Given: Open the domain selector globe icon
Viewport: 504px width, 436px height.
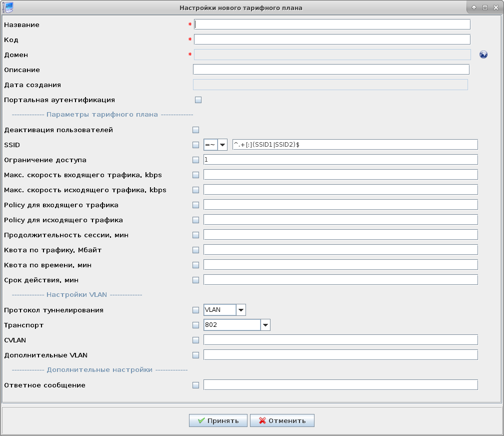Looking at the screenshot, I should coord(483,55).
